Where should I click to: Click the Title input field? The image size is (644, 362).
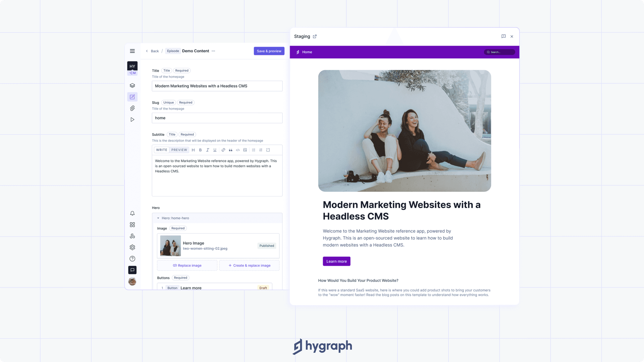[217, 86]
